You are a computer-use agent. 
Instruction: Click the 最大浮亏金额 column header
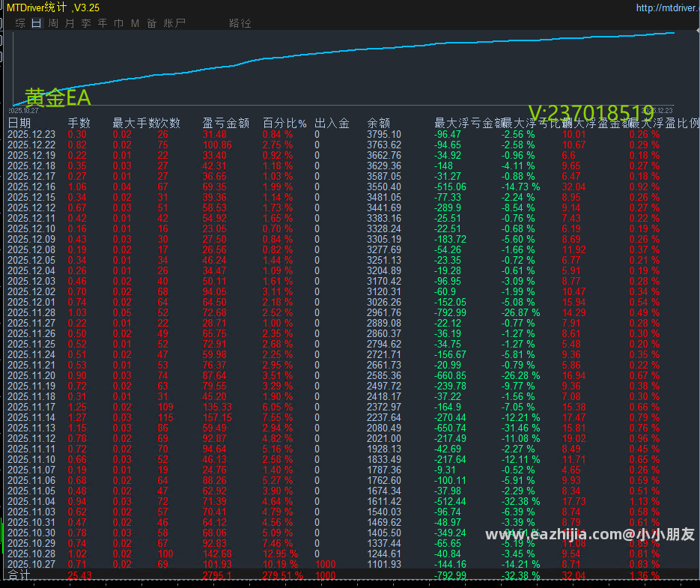[x=469, y=123]
